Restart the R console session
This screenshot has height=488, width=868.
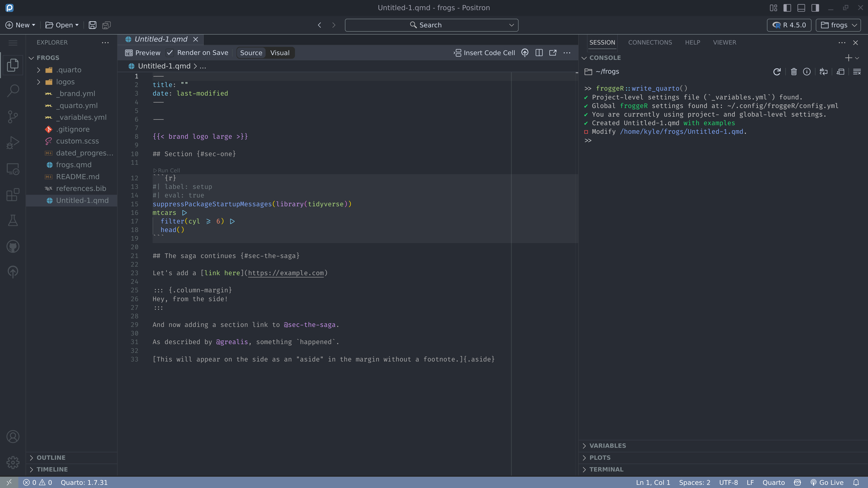point(777,72)
